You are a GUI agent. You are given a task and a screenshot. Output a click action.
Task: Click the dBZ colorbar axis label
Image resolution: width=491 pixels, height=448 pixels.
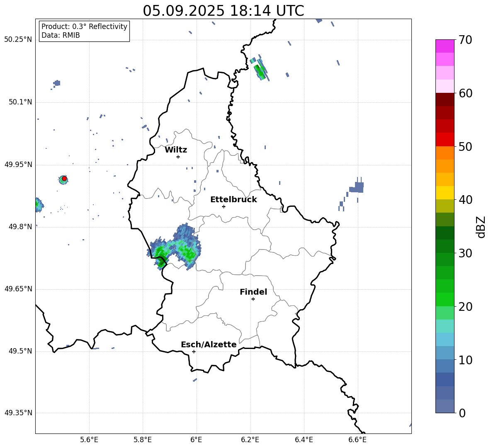[x=481, y=227]
